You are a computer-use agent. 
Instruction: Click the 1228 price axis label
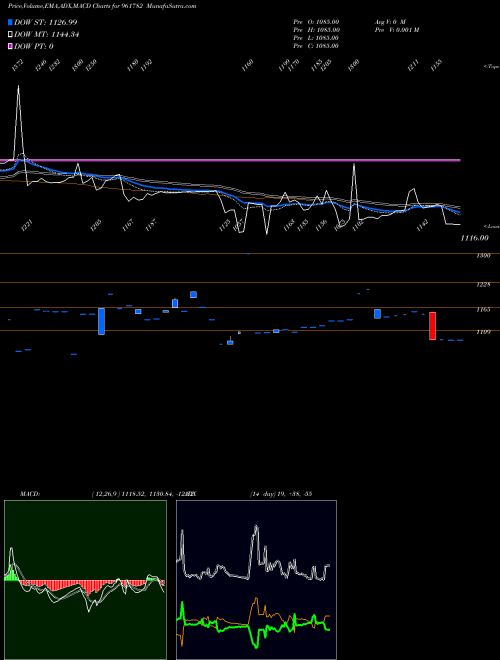pos(483,285)
